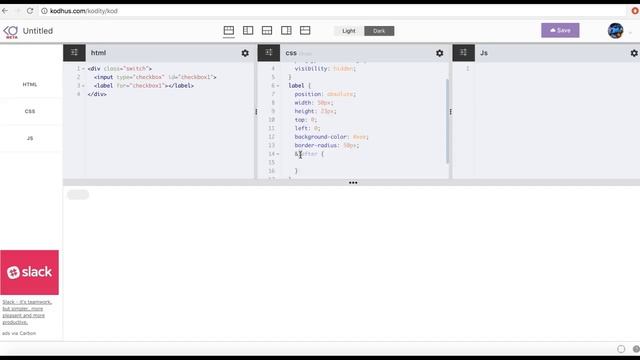Screen dimensions: 640x360
Task: Select the fifth layout icon with single bar
Action: (x=305, y=31)
